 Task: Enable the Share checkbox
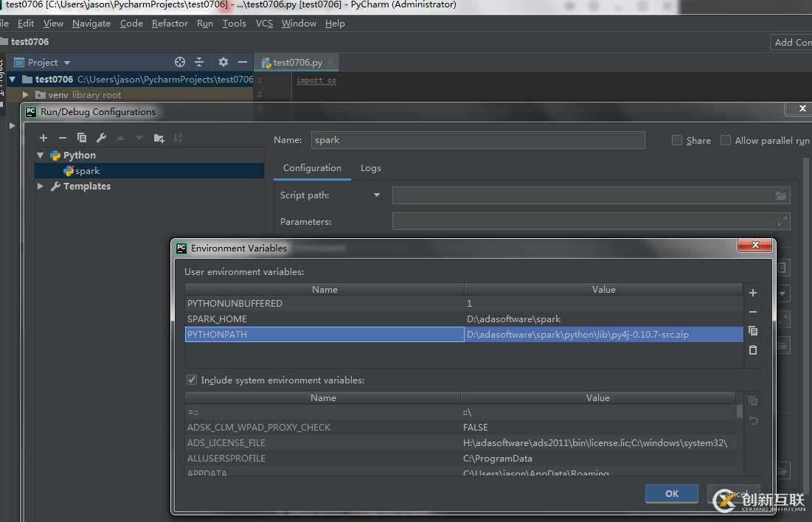point(676,140)
